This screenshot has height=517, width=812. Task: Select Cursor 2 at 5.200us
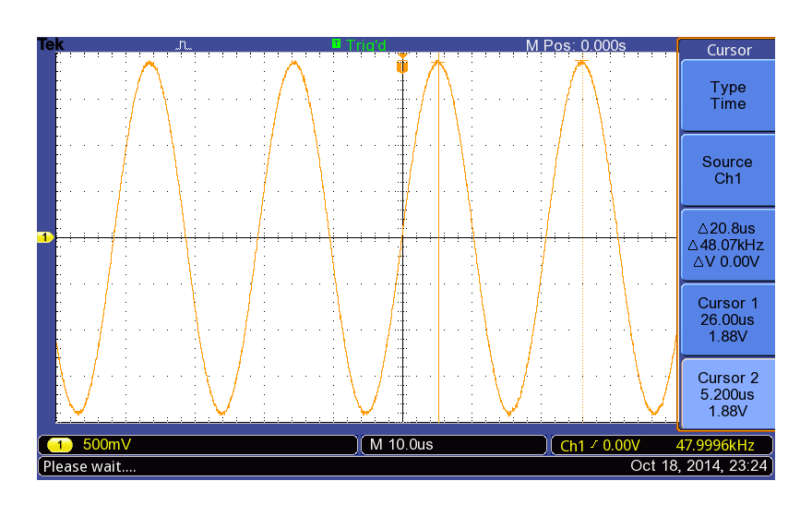728,394
